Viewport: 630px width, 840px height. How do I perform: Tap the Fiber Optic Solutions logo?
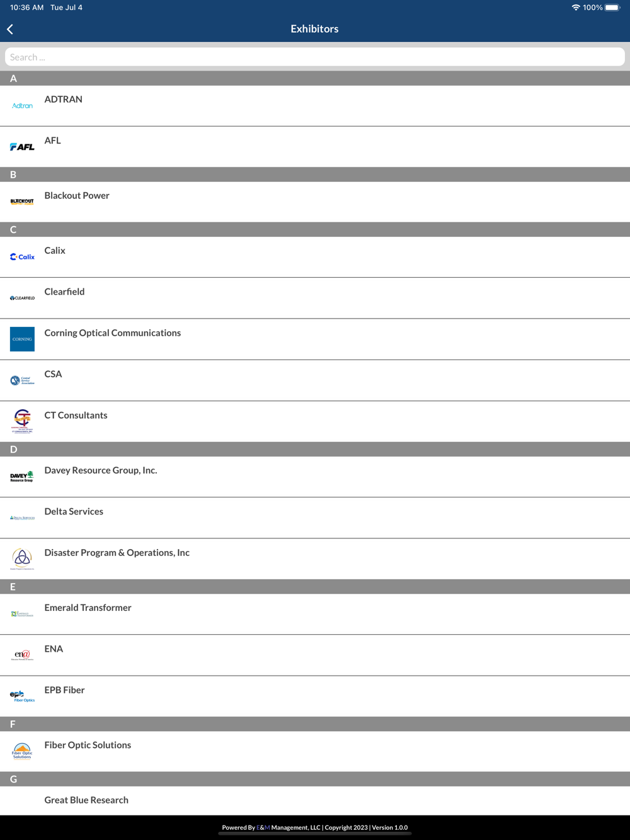[x=22, y=751]
